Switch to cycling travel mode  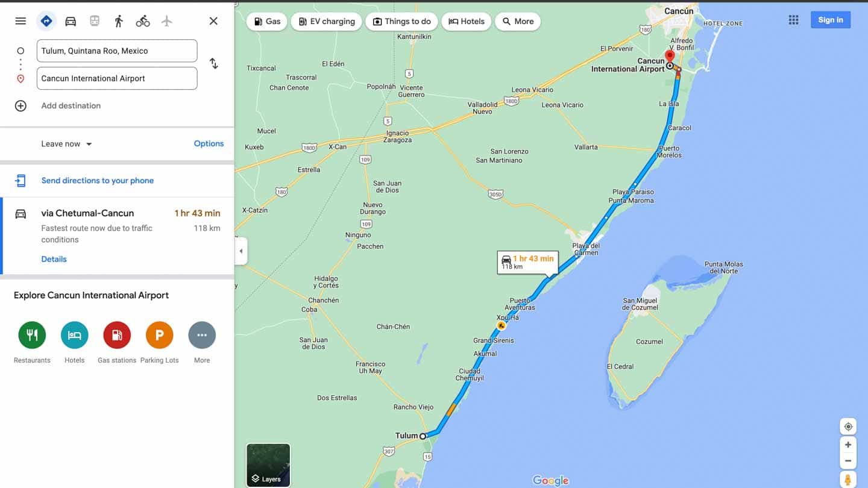tap(143, 21)
